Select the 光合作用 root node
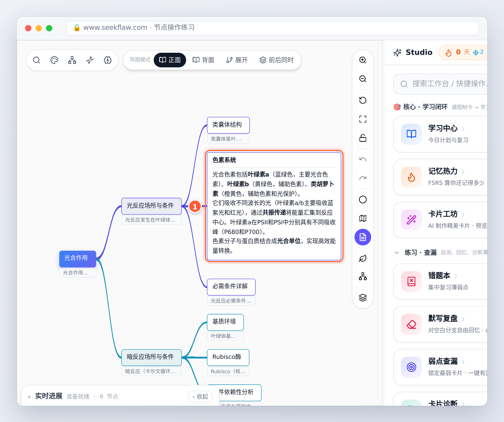504x422 pixels. (77, 259)
